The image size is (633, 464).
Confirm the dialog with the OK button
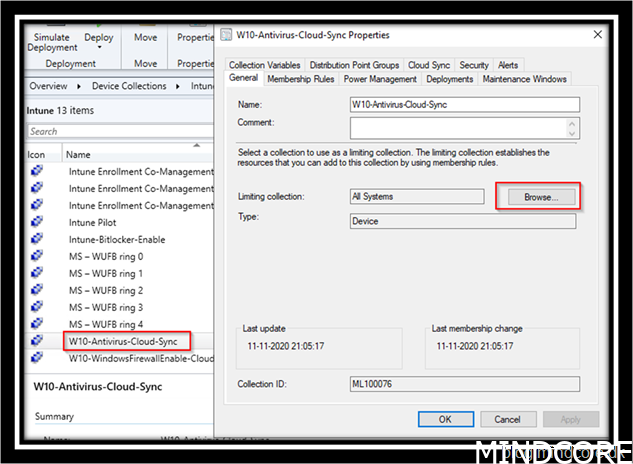click(444, 419)
